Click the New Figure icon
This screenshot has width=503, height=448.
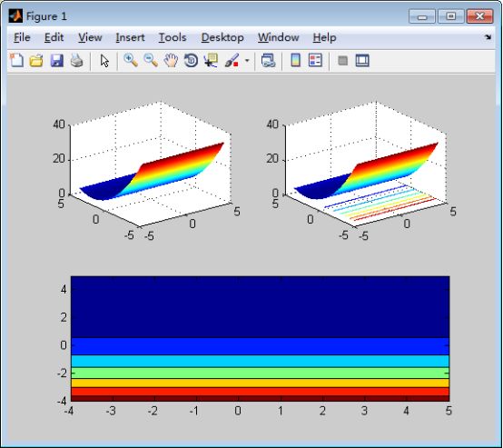point(16,60)
